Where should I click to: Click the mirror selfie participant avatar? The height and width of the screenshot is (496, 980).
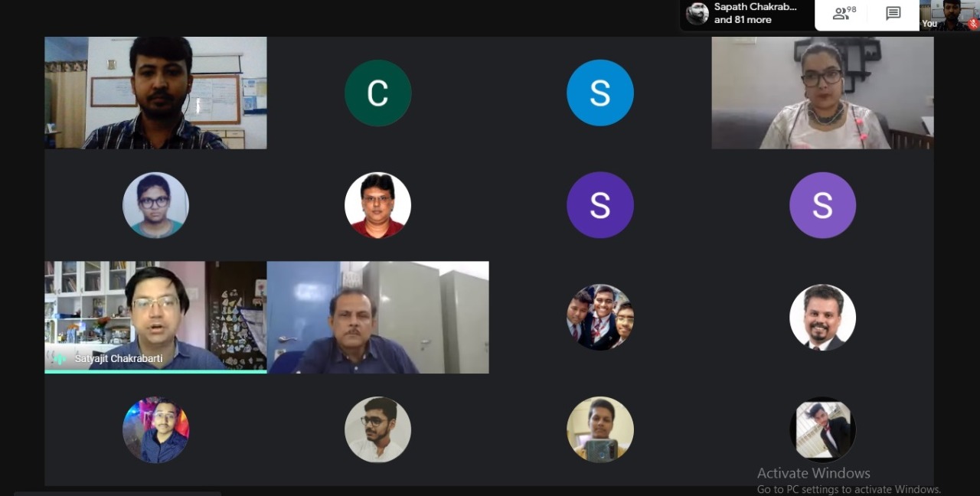click(600, 429)
